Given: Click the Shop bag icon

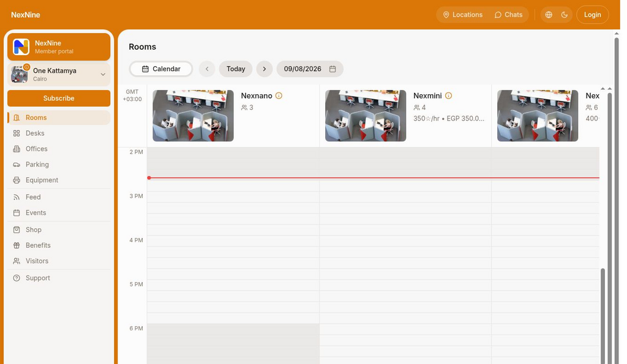Looking at the screenshot, I should coord(17,230).
